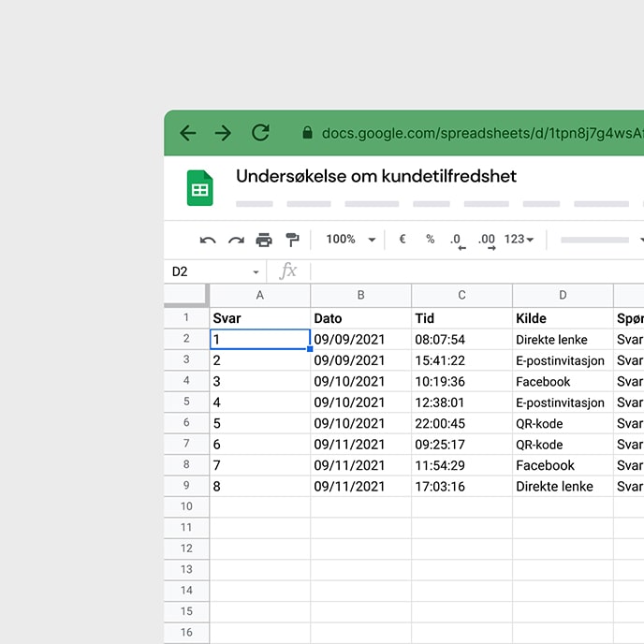Click the time cell 17:03:16
Image resolution: width=644 pixels, height=644 pixels.
coord(462,486)
